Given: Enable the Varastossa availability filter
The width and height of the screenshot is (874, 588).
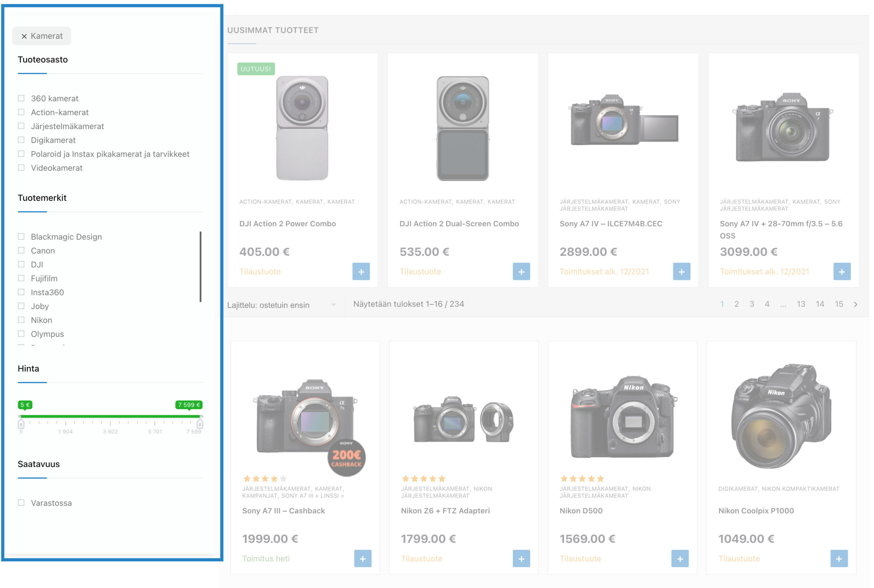Looking at the screenshot, I should tap(22, 503).
